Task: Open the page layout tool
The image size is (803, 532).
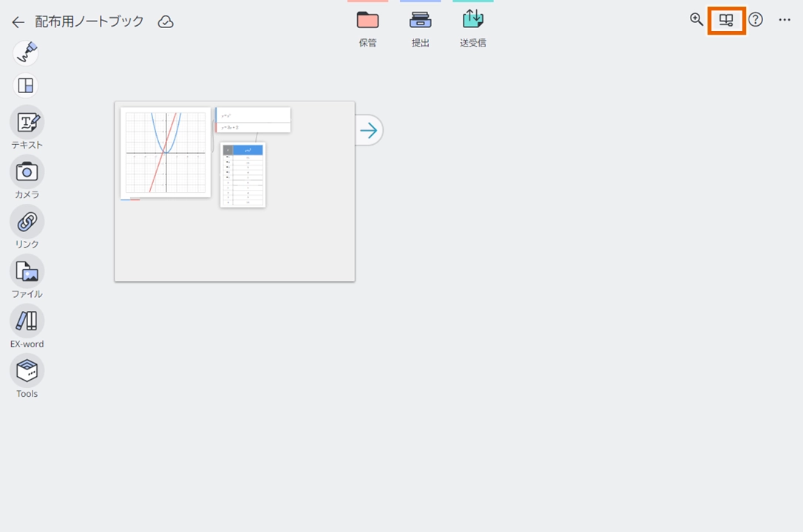Action: coord(26,86)
